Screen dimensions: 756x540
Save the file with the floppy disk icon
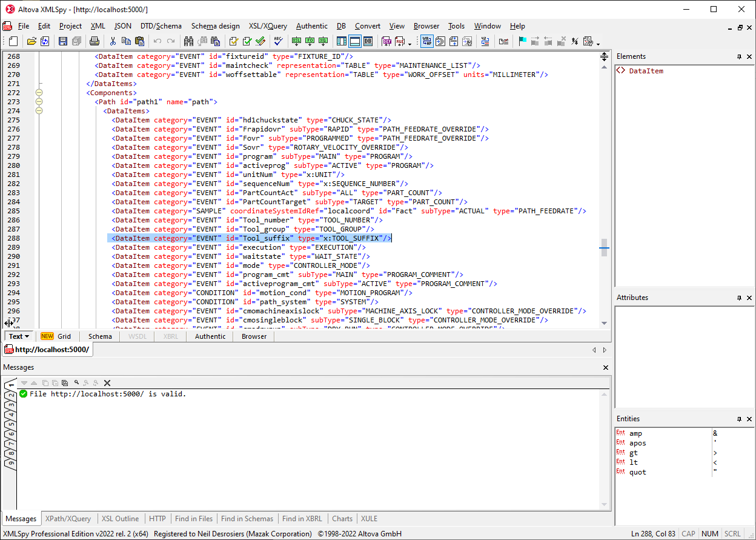coord(62,41)
